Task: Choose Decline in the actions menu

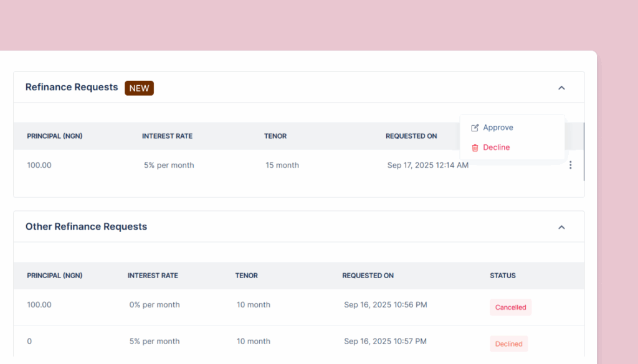Action: (496, 147)
